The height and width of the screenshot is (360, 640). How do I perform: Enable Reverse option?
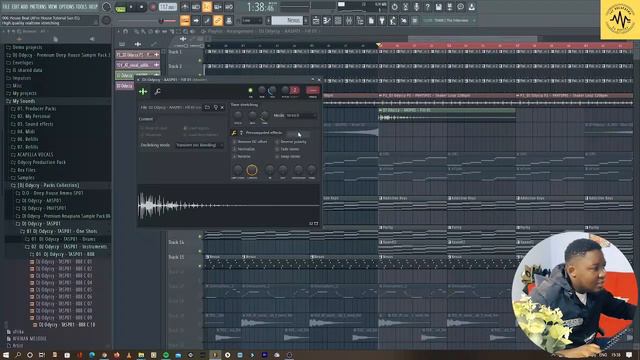(x=242, y=156)
